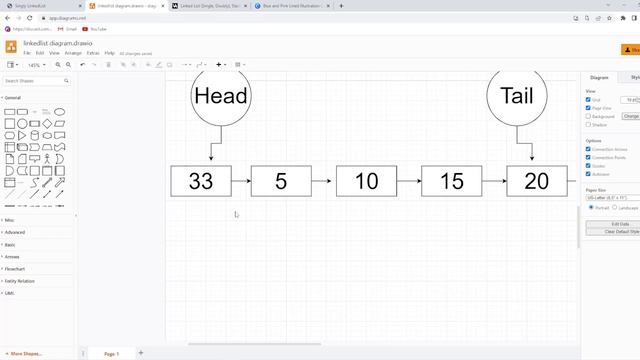Reload the browser page
The image size is (640, 360).
[29, 18]
